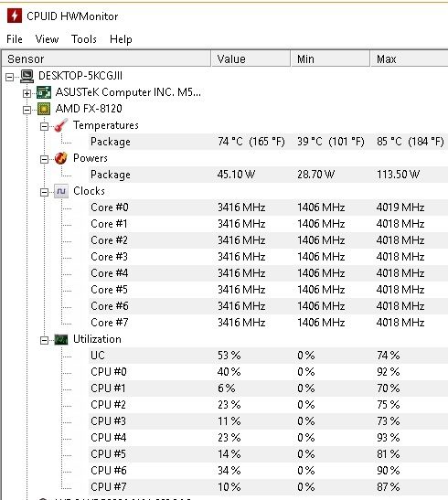Click the Clocks waveform icon

[61, 191]
